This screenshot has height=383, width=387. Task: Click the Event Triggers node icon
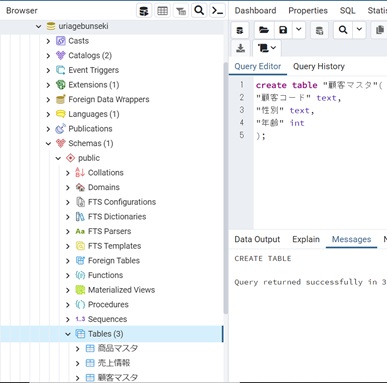click(x=61, y=70)
